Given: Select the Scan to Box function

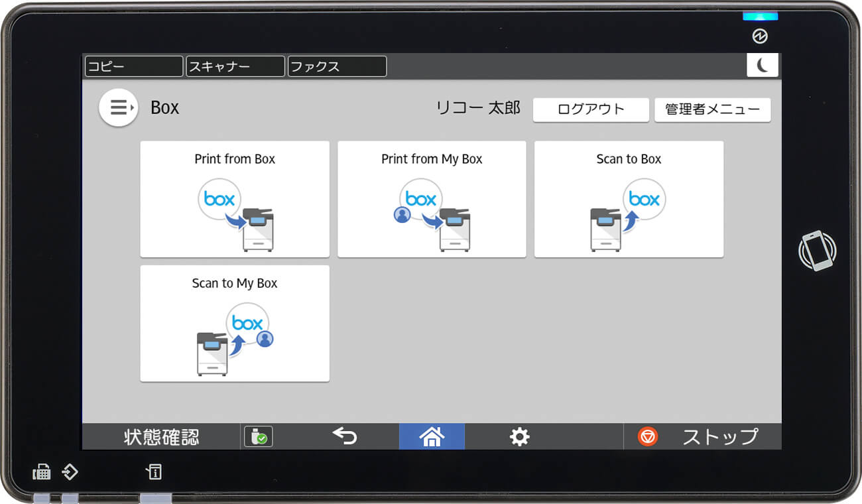Looking at the screenshot, I should coord(628,199).
